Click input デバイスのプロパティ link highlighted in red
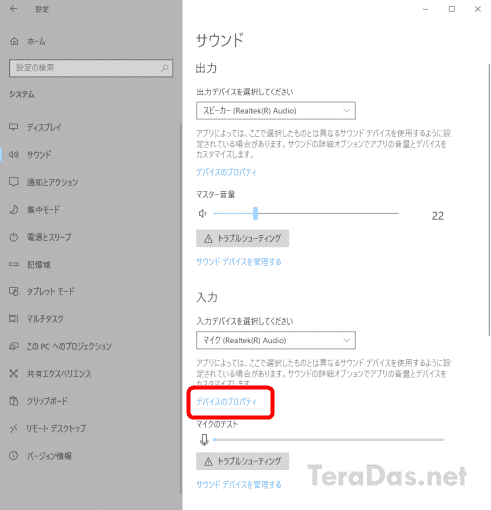The width and height of the screenshot is (491, 510). [226, 402]
